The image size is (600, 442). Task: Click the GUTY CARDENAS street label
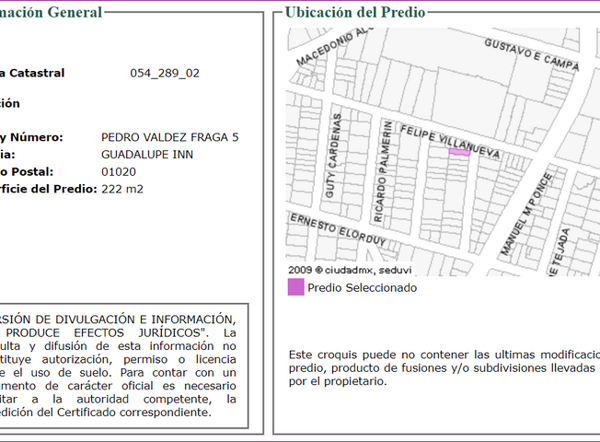pos(333,156)
